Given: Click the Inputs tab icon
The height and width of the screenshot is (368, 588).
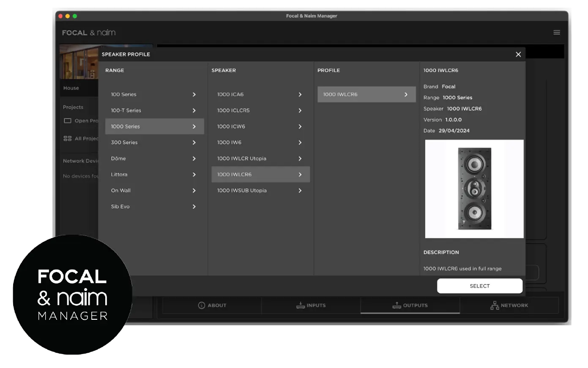Looking at the screenshot, I should [301, 305].
